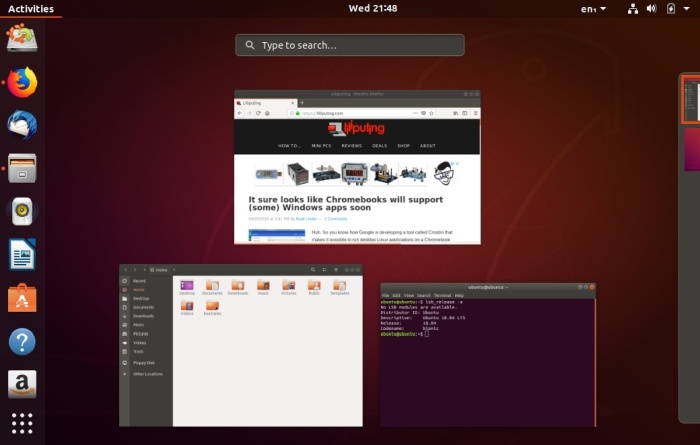The image size is (700, 445).
Task: Click the Brad Linder author link
Action: pyautogui.click(x=306, y=219)
